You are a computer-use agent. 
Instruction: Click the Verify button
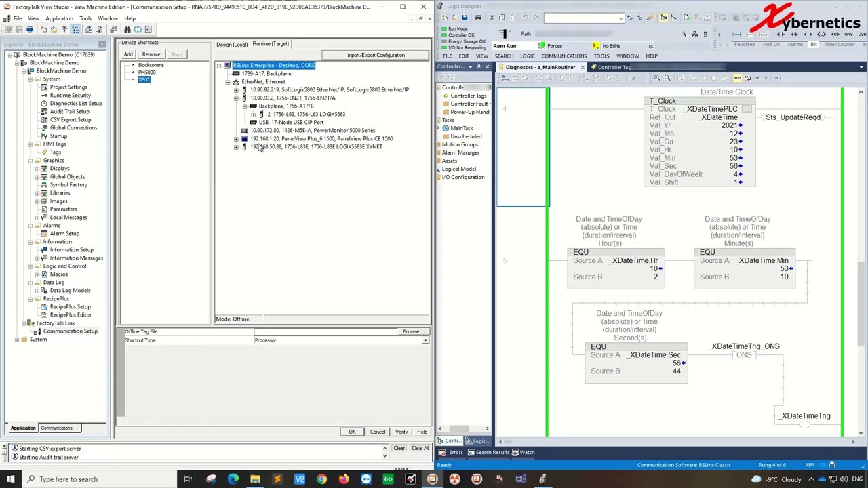401,432
